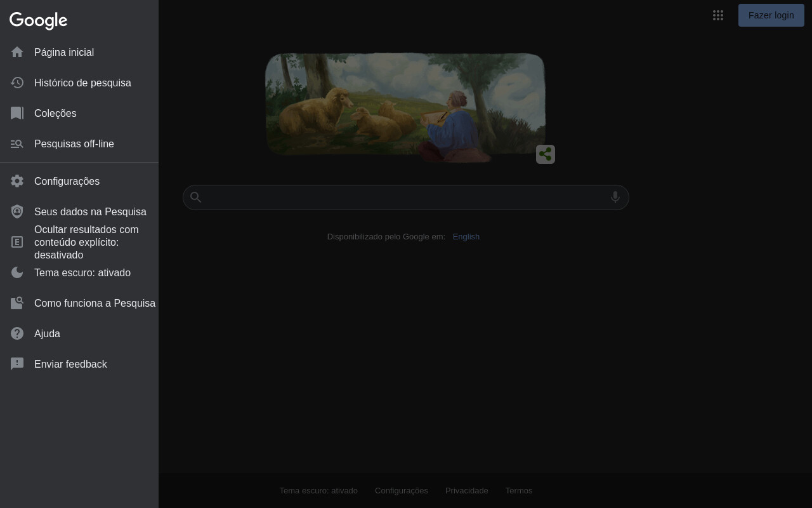The image size is (812, 508).
Task: Click the magnifier icon in search box
Action: click(196, 197)
